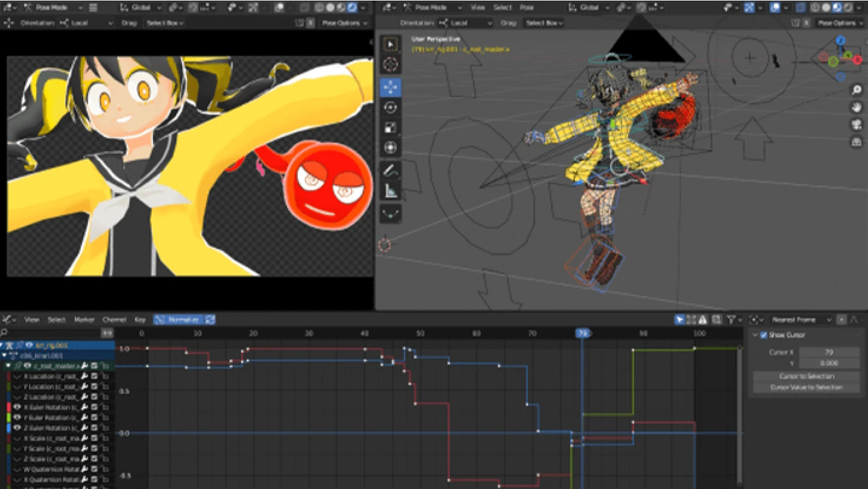This screenshot has height=489, width=868.
Task: Toggle the camera view icon
Action: (857, 125)
